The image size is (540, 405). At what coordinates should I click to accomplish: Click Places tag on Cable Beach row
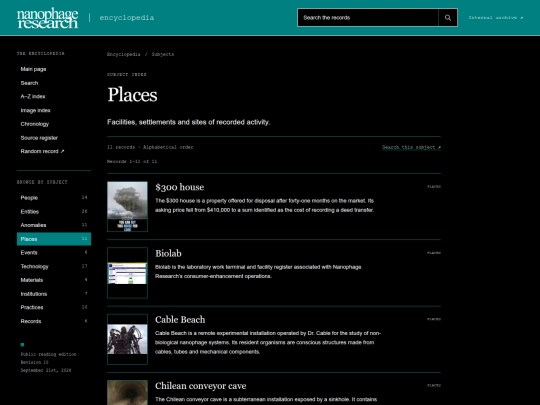(434, 319)
